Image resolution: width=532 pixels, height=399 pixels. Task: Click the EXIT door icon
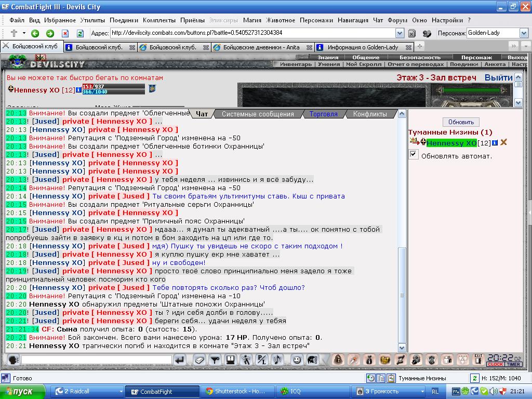point(478,360)
